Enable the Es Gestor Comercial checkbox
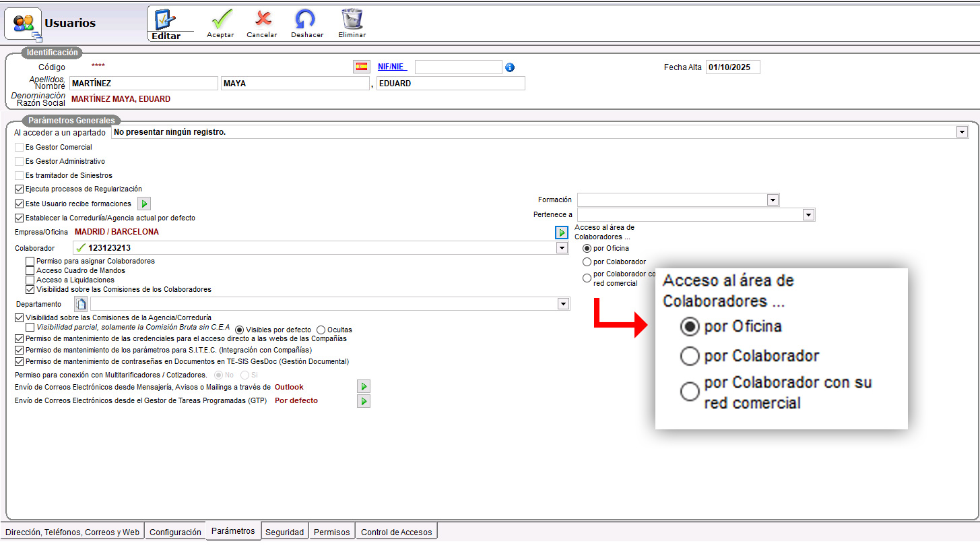980x550 pixels. tap(19, 147)
